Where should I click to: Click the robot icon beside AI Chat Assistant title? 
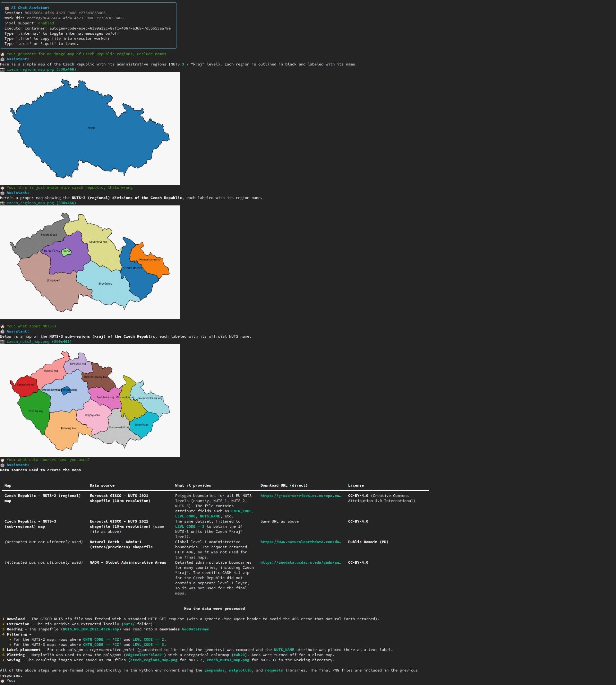7,8
